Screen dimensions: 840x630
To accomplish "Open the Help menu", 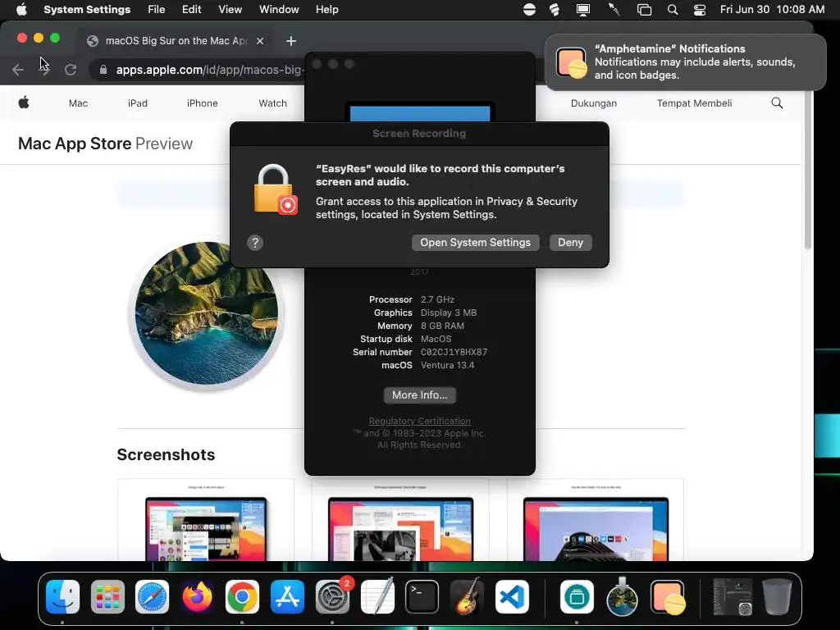I will point(326,10).
